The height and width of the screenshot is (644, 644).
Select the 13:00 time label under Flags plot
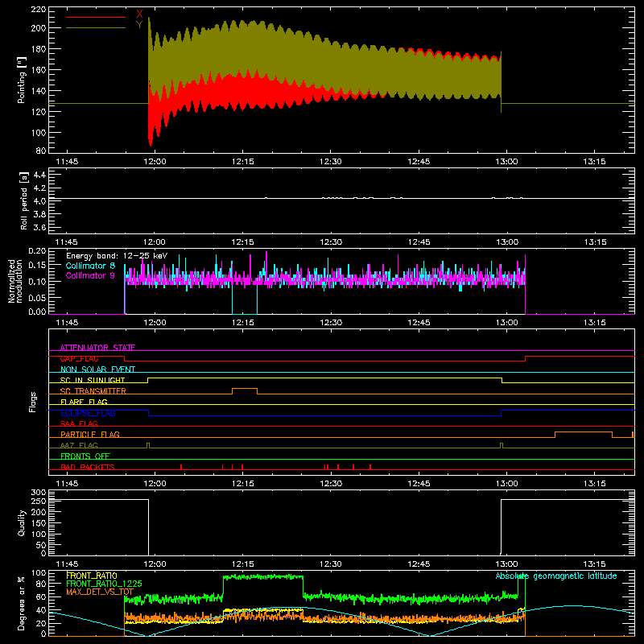click(x=506, y=484)
